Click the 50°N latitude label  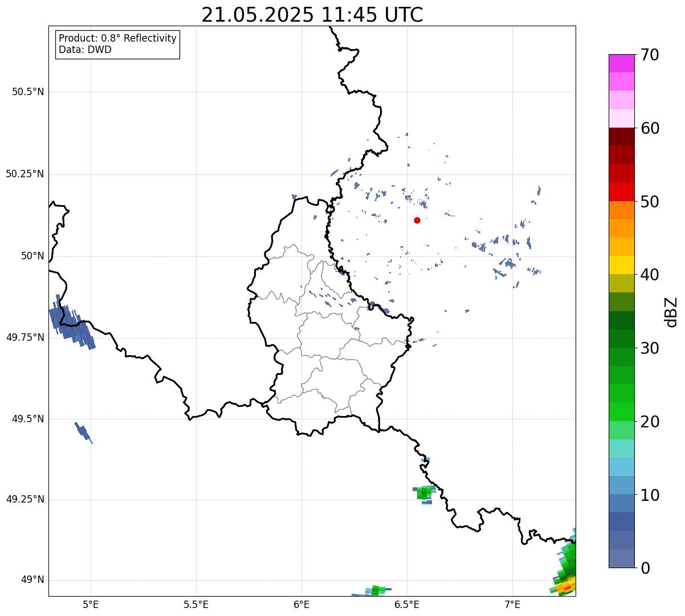click(32, 256)
